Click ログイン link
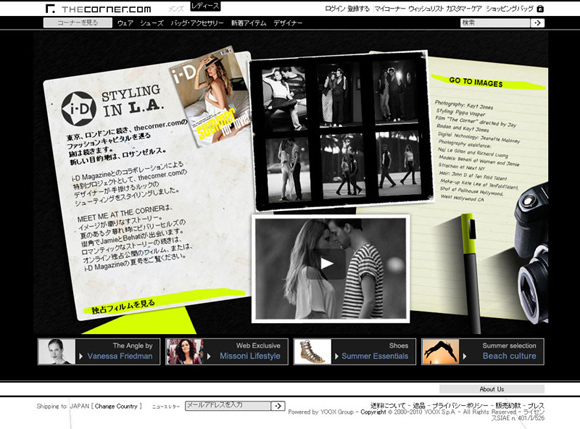This screenshot has height=429, width=580. pyautogui.click(x=335, y=9)
